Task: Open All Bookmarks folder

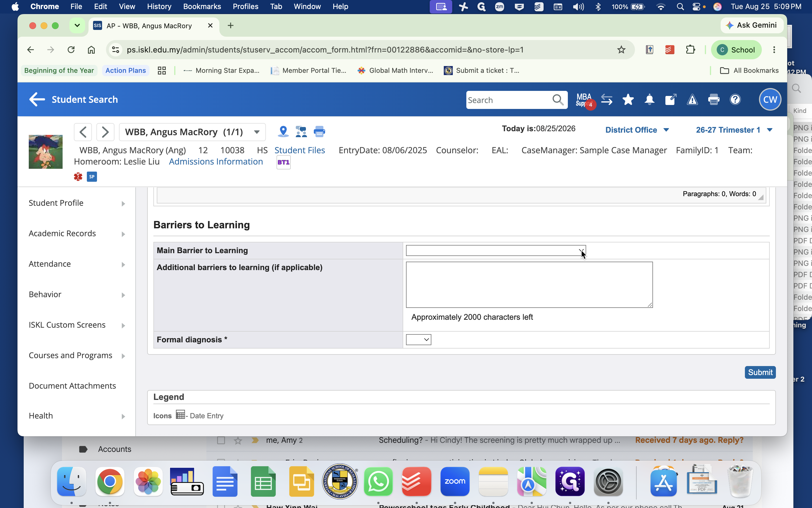Action: point(749,71)
